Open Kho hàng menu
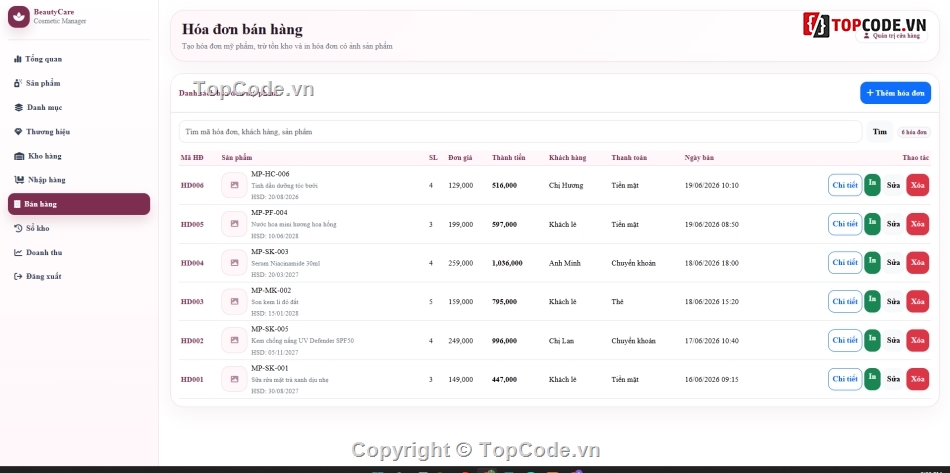This screenshot has height=473, width=950. coord(79,156)
